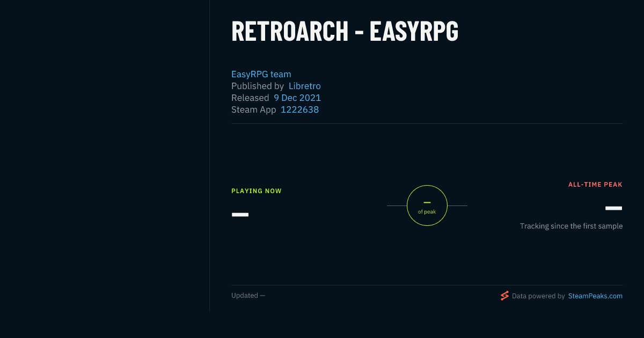Image resolution: width=644 pixels, height=338 pixels.
Task: Click the All-Time Peak label
Action: coord(596,185)
